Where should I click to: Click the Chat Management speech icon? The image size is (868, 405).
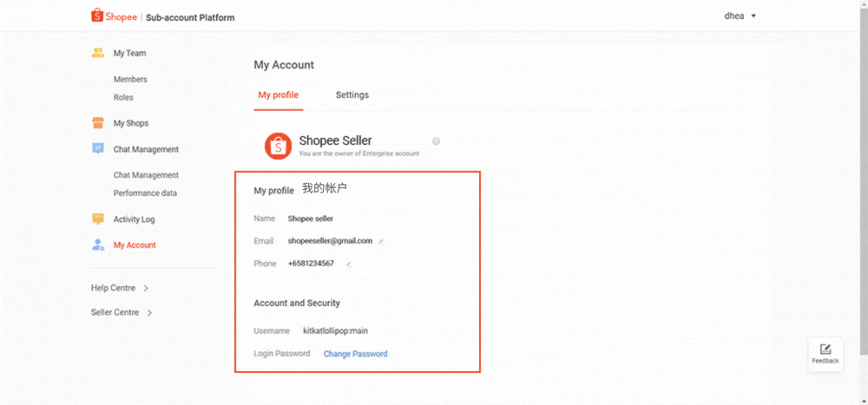(x=98, y=149)
